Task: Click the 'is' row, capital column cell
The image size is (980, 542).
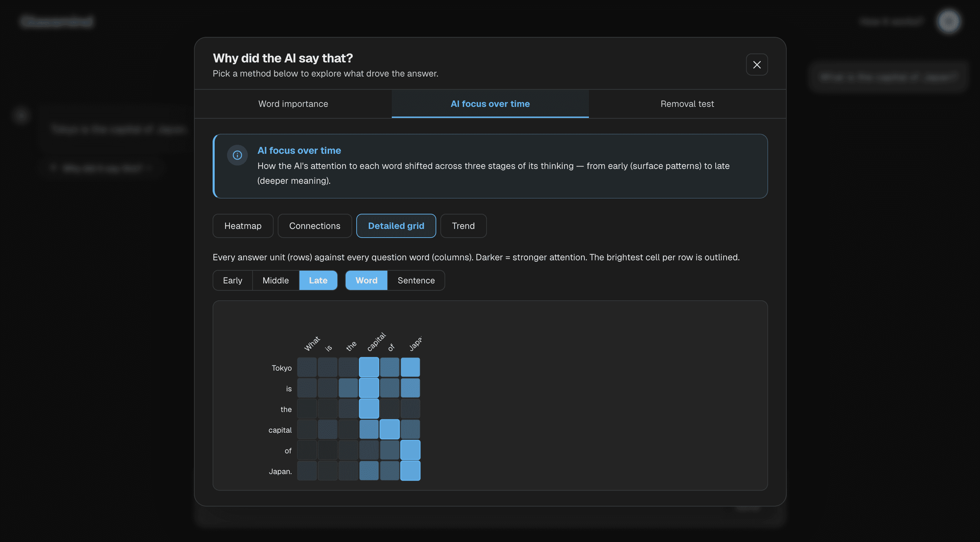Action: coord(369,388)
